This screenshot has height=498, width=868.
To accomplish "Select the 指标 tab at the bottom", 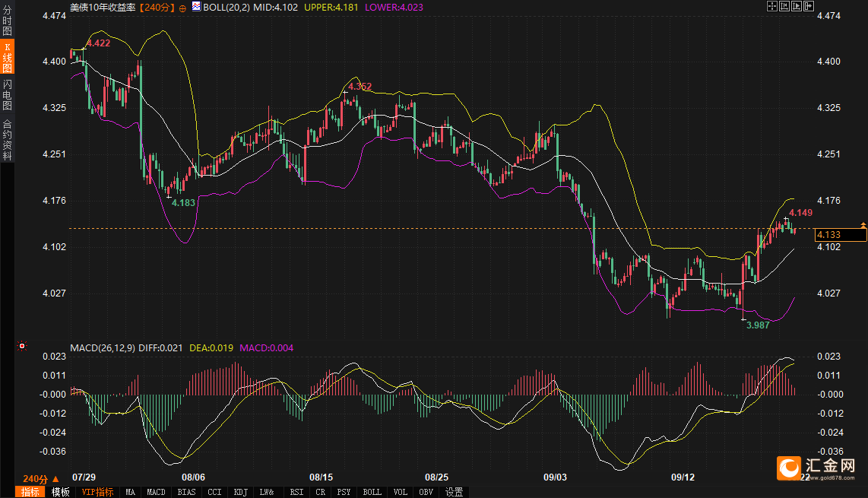I will (x=30, y=492).
